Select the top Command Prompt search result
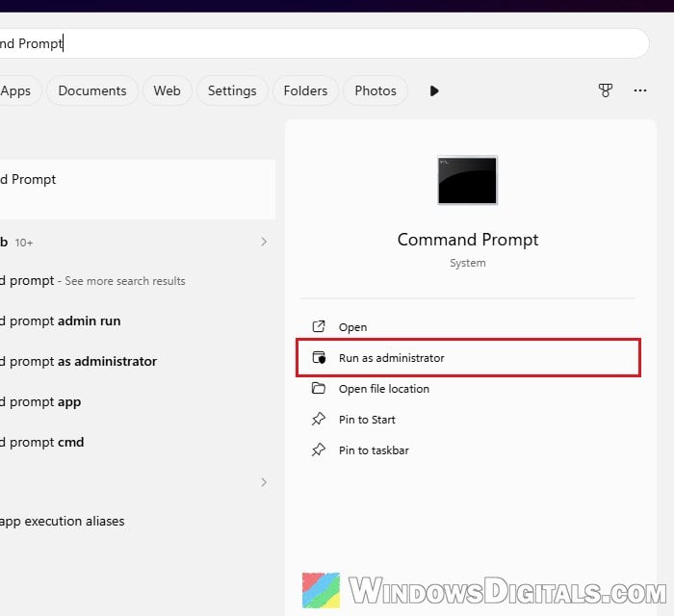Viewport: 674px width, 616px height. click(137, 190)
